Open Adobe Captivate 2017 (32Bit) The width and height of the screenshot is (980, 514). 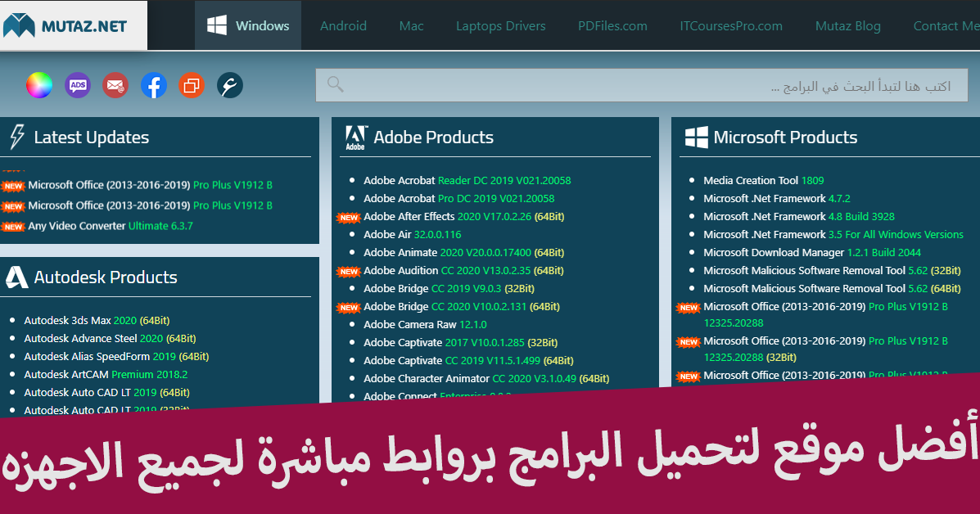[461, 343]
